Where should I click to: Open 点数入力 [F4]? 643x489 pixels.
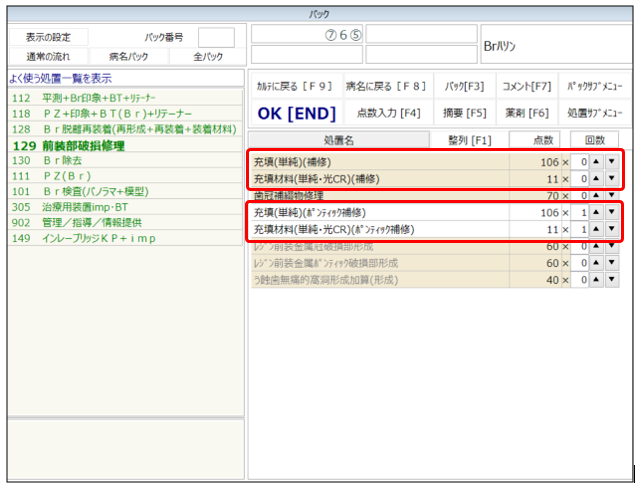click(388, 113)
